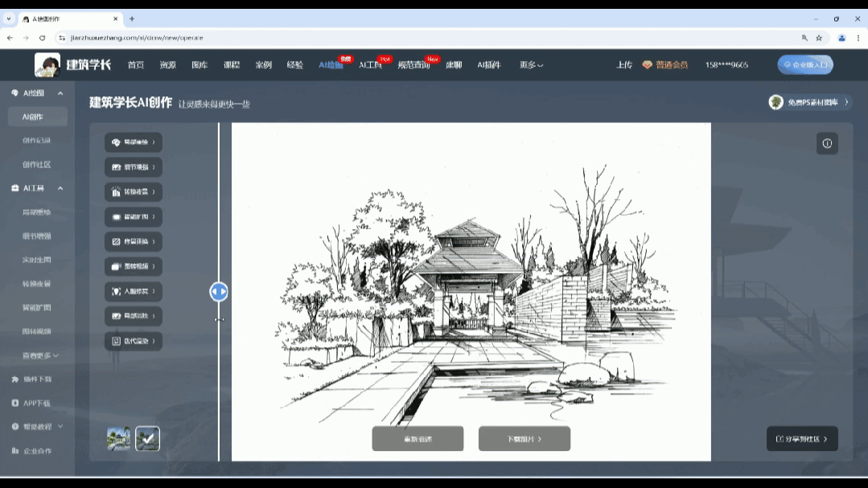Open the 图转视频 tool in the tool panel
The height and width of the screenshot is (488, 868).
134,266
